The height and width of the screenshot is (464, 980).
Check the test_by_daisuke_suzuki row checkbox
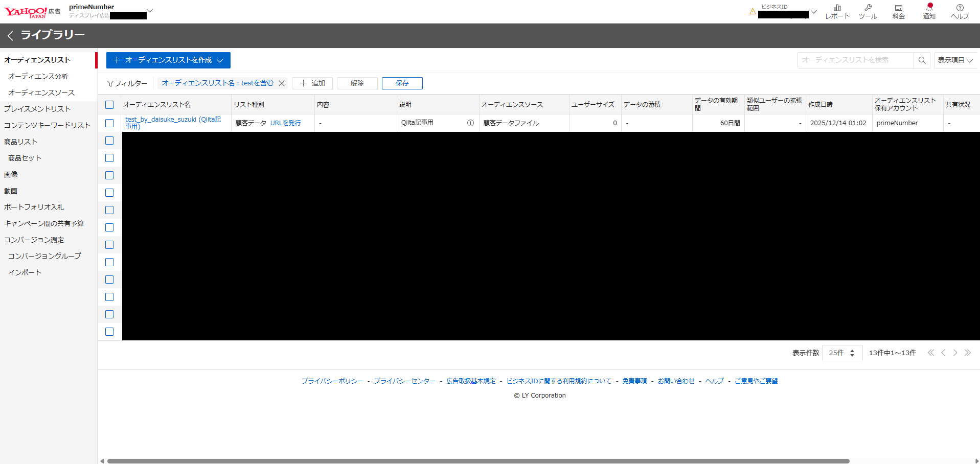109,123
